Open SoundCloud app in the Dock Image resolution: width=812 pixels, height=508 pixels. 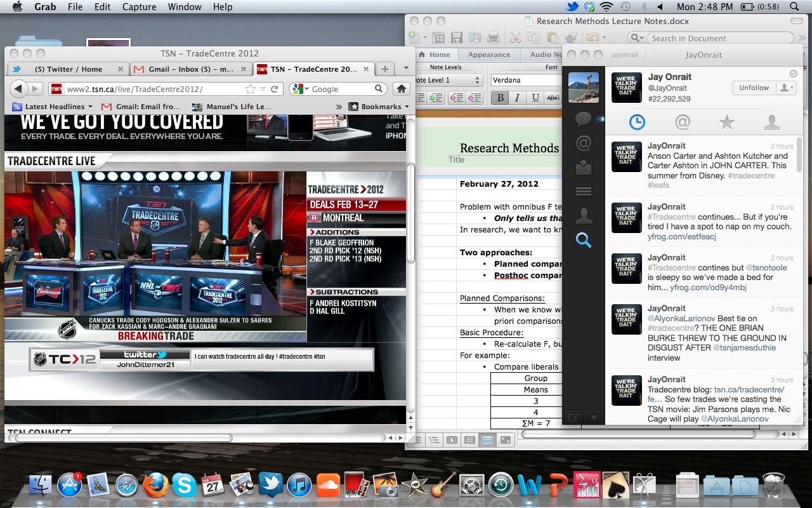click(x=328, y=486)
